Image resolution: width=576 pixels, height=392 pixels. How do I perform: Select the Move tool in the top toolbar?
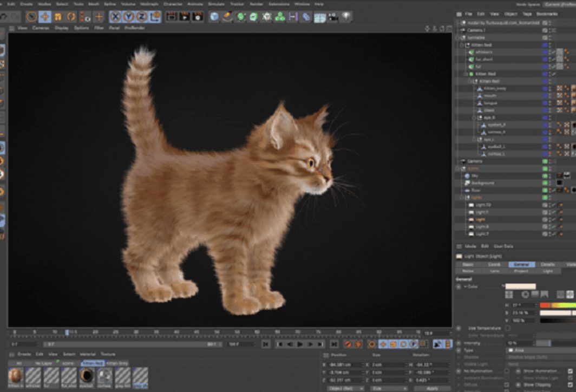[44, 17]
